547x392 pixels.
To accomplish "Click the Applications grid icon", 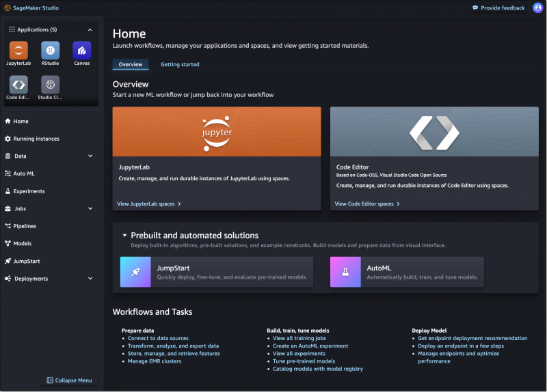I will [12, 29].
